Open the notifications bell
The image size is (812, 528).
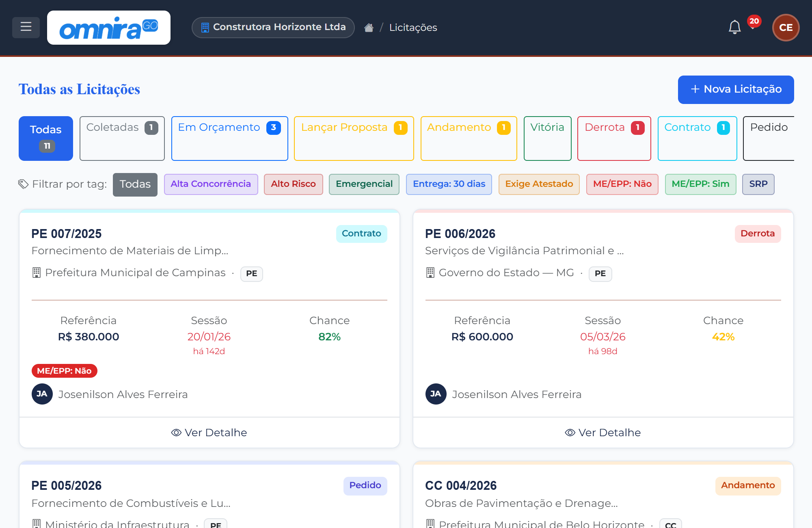coord(734,28)
